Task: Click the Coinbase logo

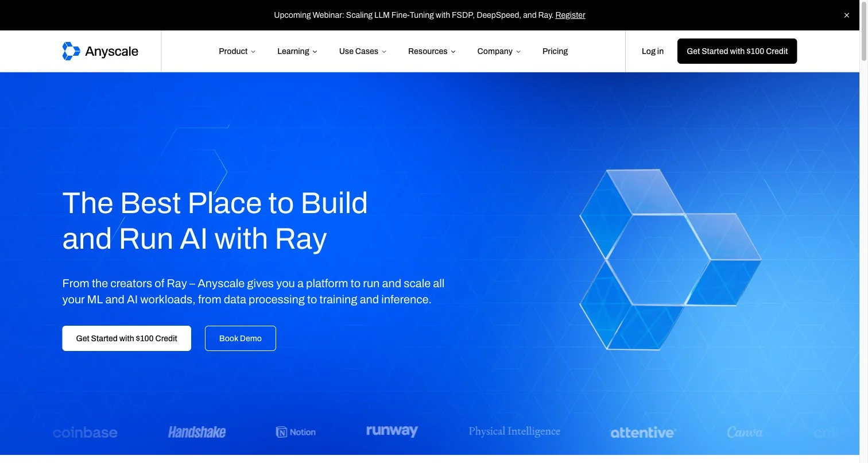Action: click(84, 431)
